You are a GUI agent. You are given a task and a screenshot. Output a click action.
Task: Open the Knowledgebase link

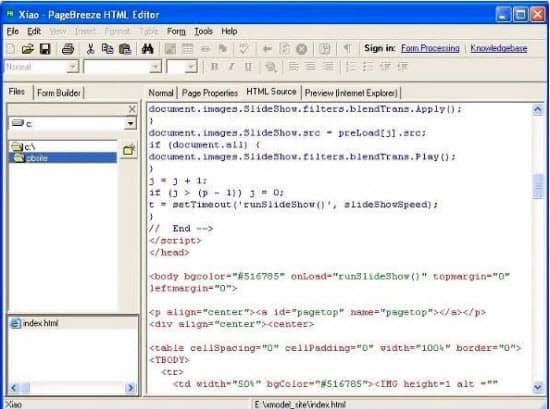coord(499,48)
